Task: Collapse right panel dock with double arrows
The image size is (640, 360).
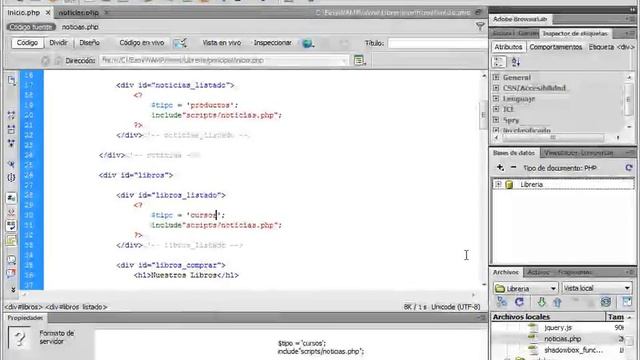Action: click(633, 9)
